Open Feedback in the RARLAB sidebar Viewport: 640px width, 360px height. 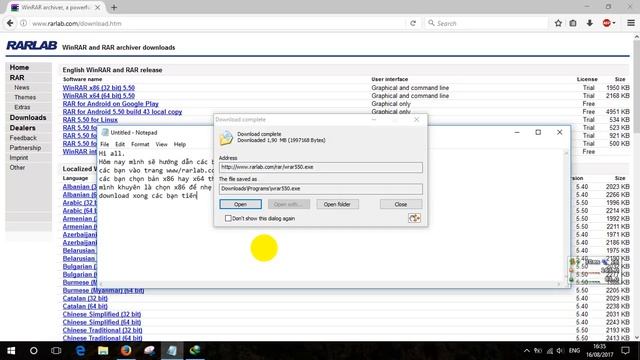coord(23,138)
